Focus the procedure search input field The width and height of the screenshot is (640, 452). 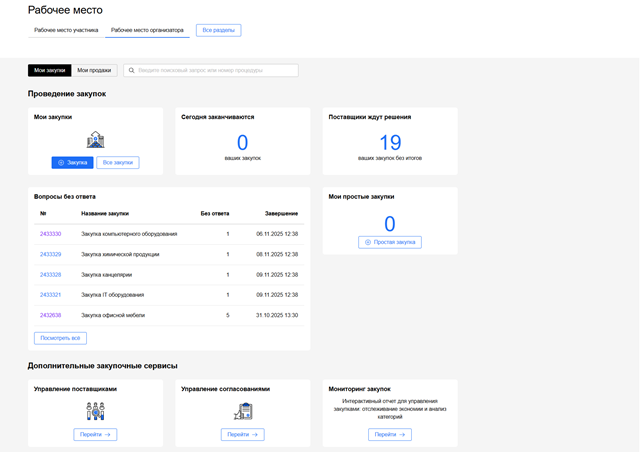click(x=215, y=71)
